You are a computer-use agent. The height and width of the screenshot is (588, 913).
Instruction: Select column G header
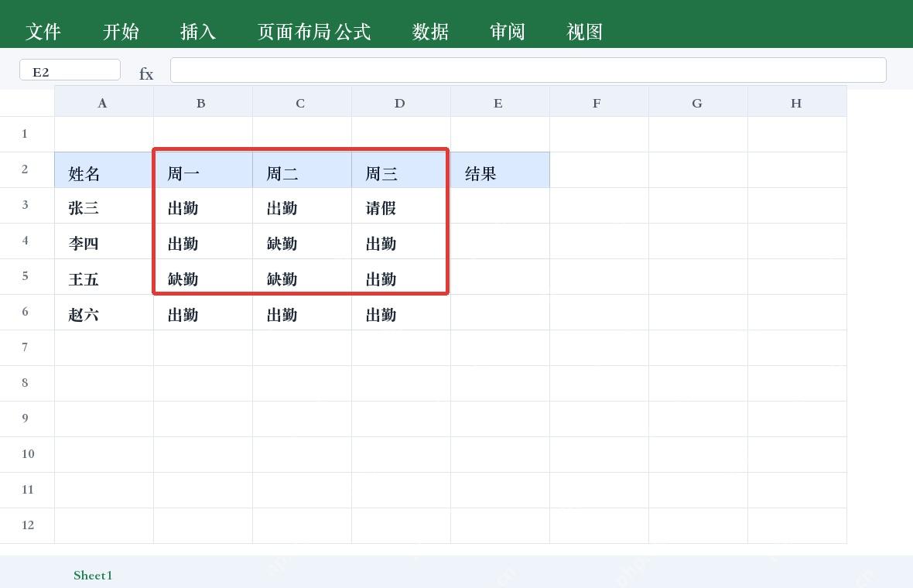pyautogui.click(x=698, y=102)
